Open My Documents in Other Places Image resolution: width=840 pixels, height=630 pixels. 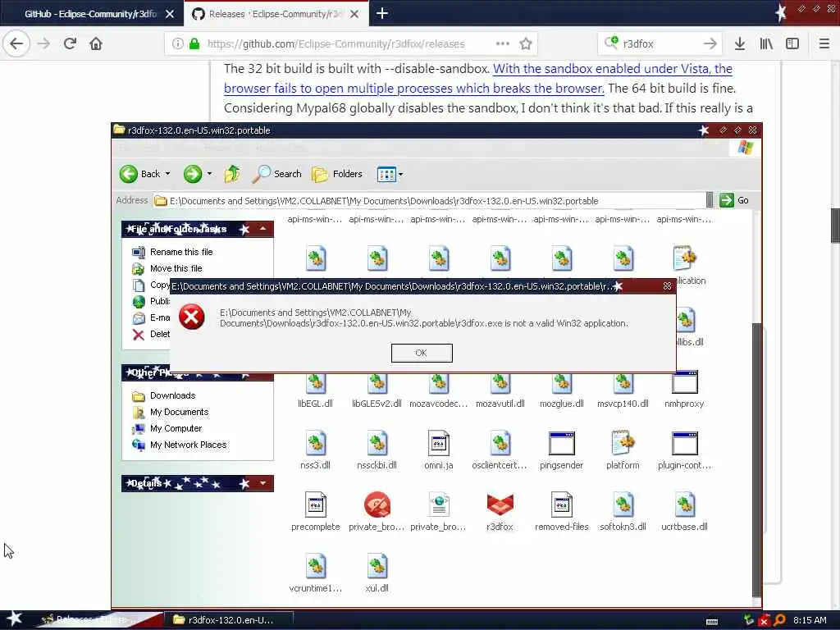pyautogui.click(x=171, y=412)
